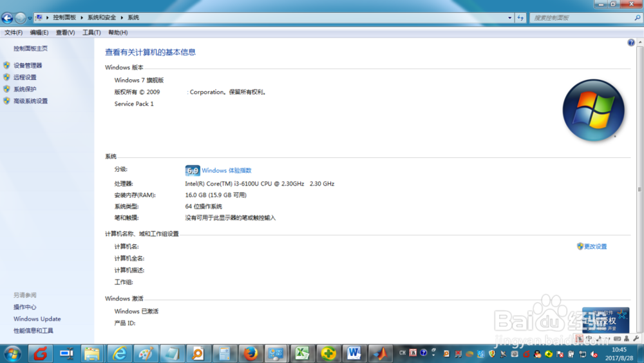Viewport: 644px width, 363px height.
Task: Select the Control Panel taskbar button
Action: click(276, 353)
